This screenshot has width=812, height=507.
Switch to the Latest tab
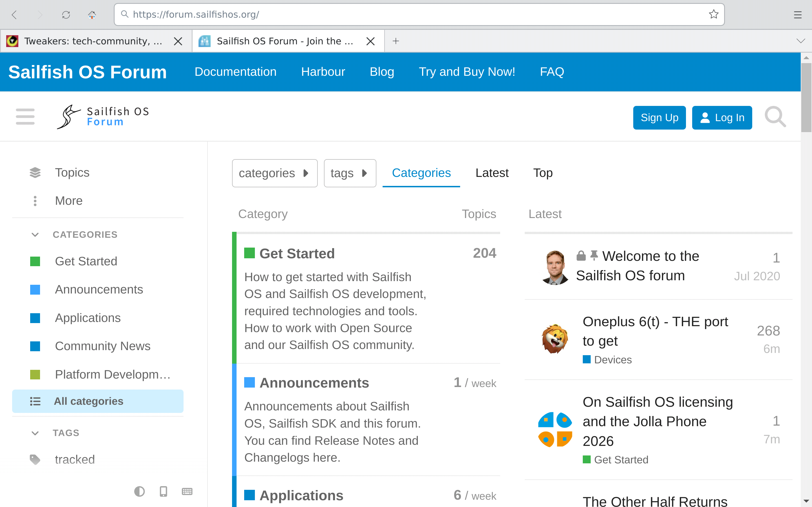[x=491, y=173]
